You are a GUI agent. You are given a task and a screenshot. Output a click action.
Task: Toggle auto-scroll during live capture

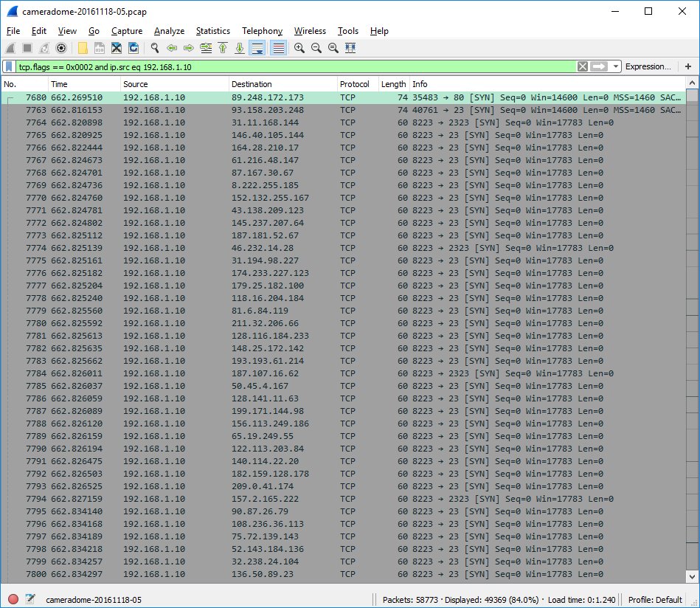click(x=257, y=48)
